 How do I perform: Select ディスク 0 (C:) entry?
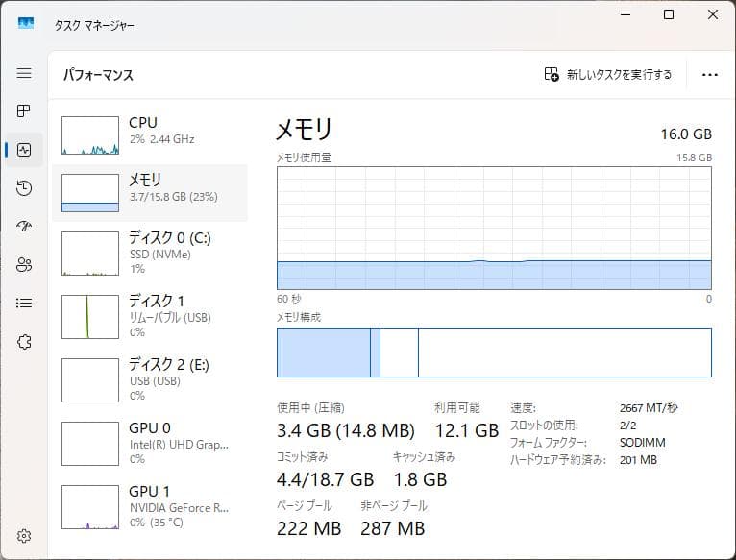point(150,254)
